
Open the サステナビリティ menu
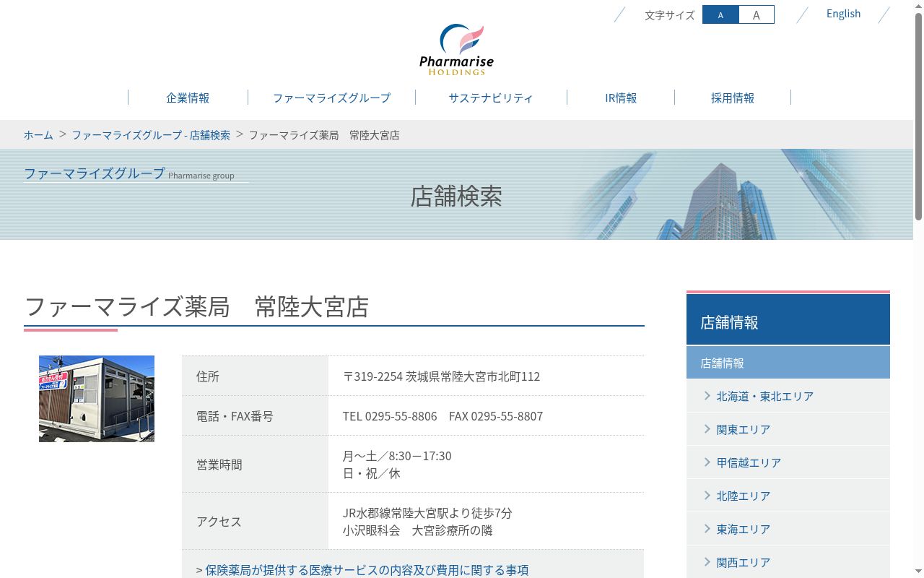491,98
